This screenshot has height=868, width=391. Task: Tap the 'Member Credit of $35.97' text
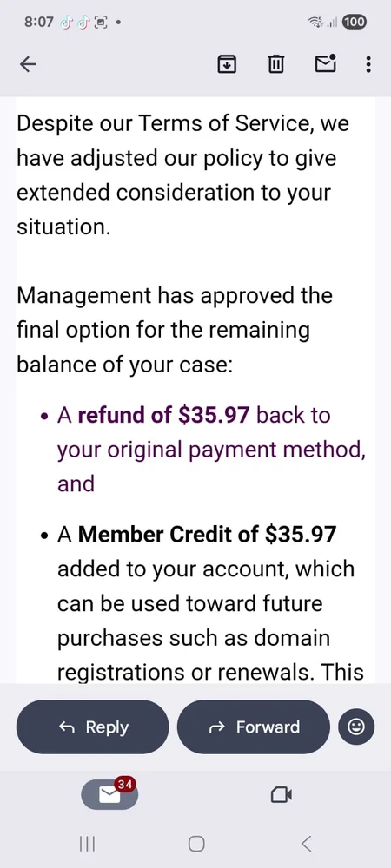pos(207,534)
